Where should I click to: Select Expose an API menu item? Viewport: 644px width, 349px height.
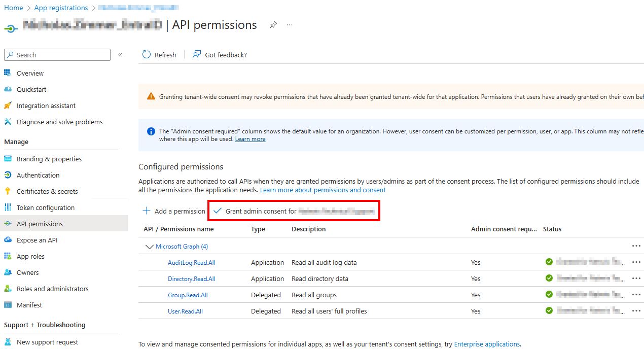point(37,240)
